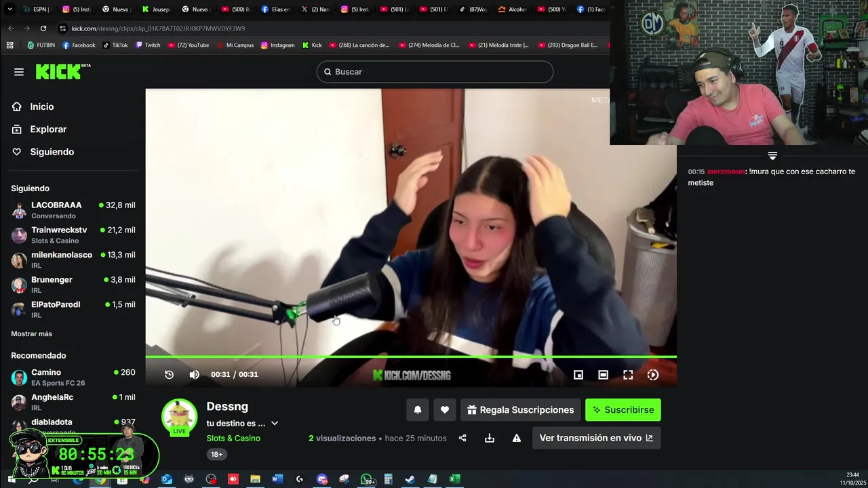Open Calculator from taskbar

tap(389, 479)
